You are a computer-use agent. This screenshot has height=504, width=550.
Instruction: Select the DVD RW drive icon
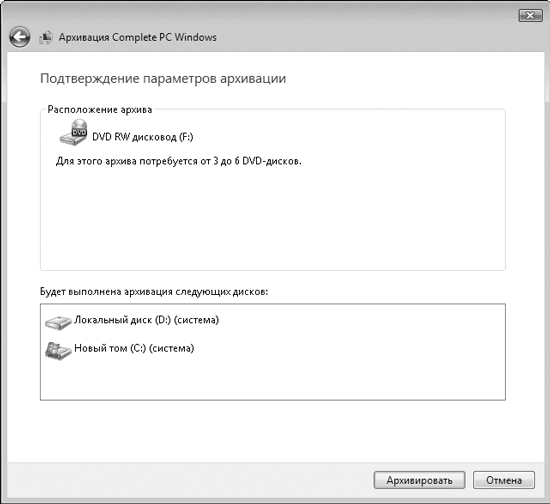coord(73,133)
